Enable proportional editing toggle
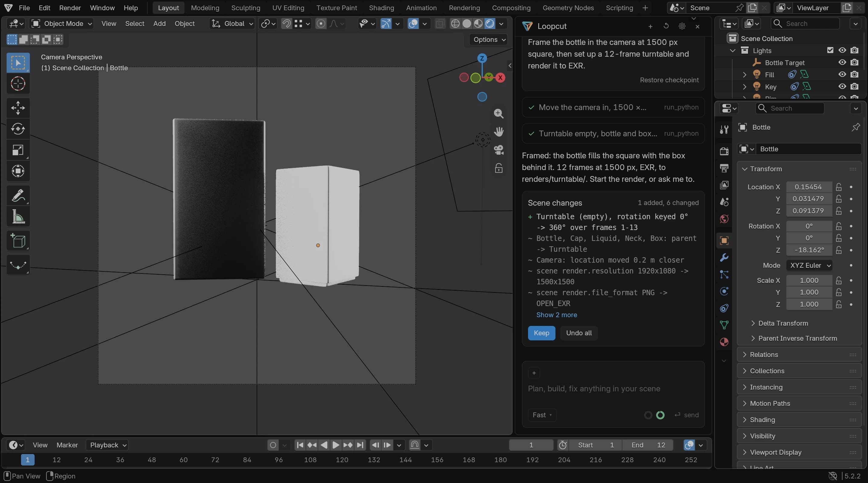868x483 pixels. click(x=321, y=24)
